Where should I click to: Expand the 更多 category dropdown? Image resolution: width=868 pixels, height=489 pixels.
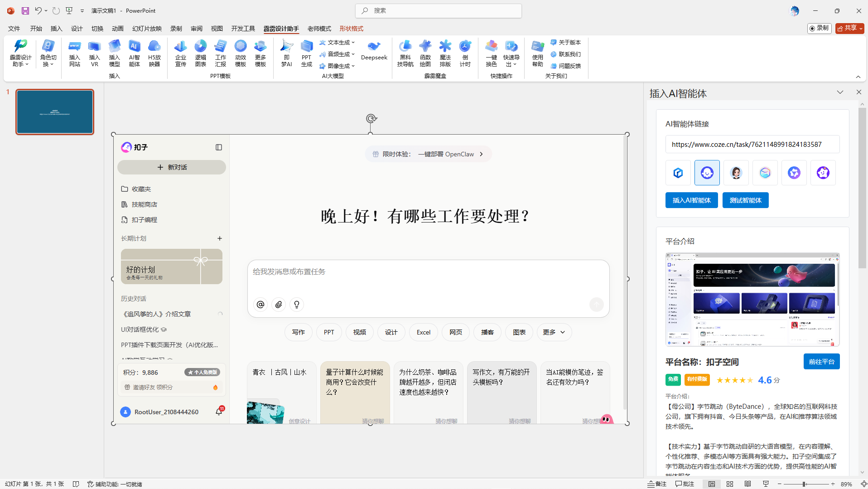pos(554,332)
